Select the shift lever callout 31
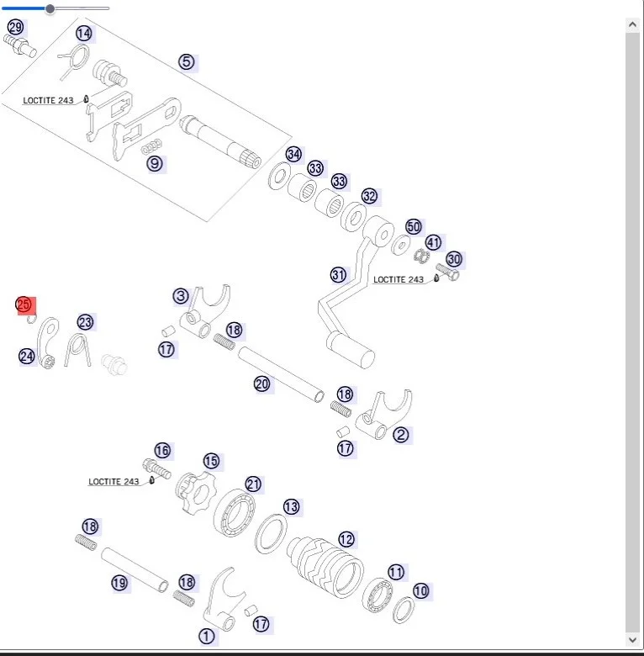Image resolution: width=644 pixels, height=656 pixels. 338,275
